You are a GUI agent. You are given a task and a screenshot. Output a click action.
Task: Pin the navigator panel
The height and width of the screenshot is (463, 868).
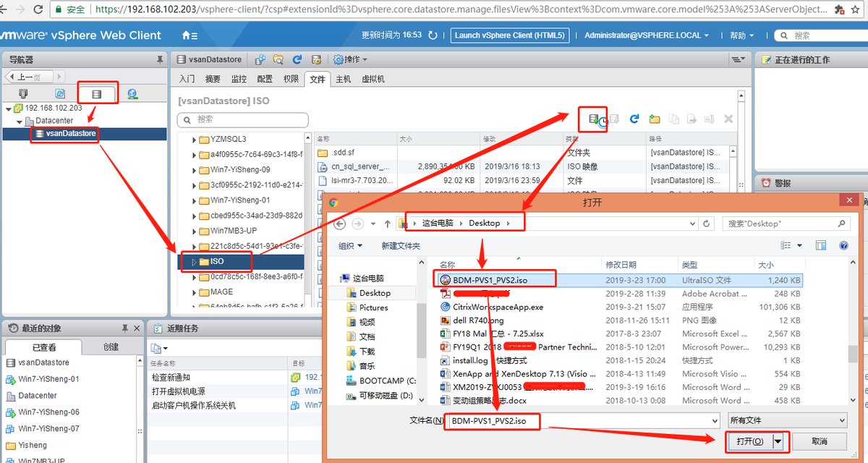(x=160, y=60)
